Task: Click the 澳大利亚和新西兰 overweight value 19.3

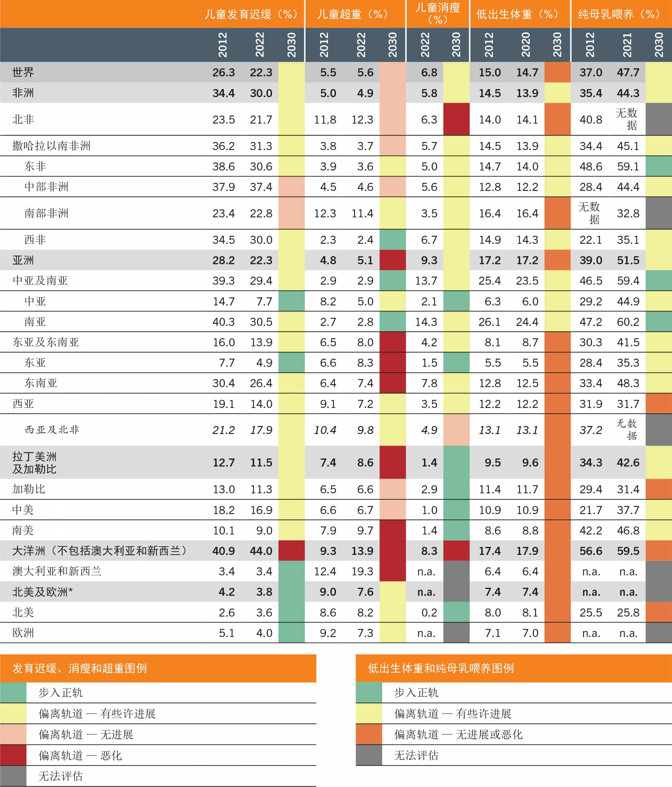Action: [x=362, y=571]
